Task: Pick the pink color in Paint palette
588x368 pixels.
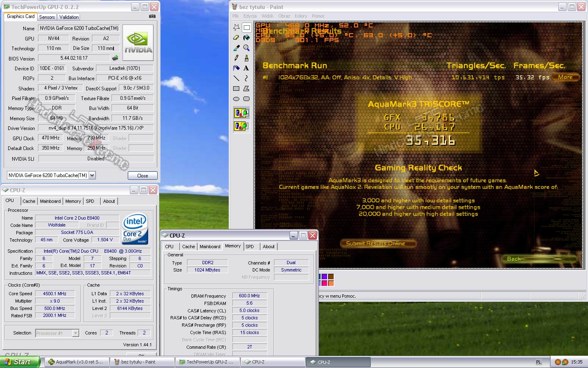Action: pos(325,283)
